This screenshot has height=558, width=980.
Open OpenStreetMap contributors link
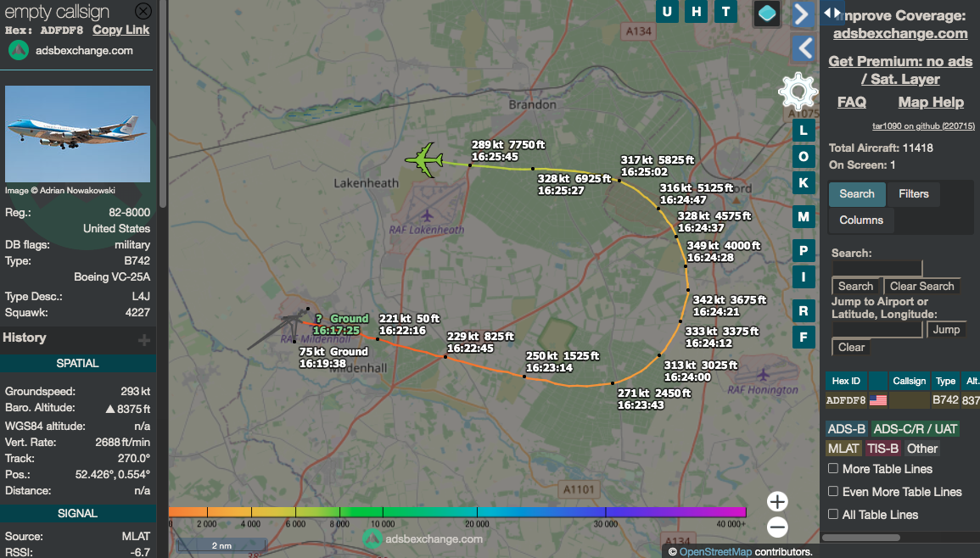715,552
